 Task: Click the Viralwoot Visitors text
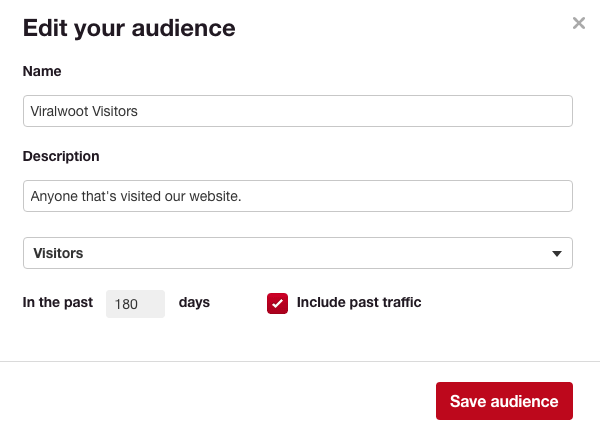(84, 111)
